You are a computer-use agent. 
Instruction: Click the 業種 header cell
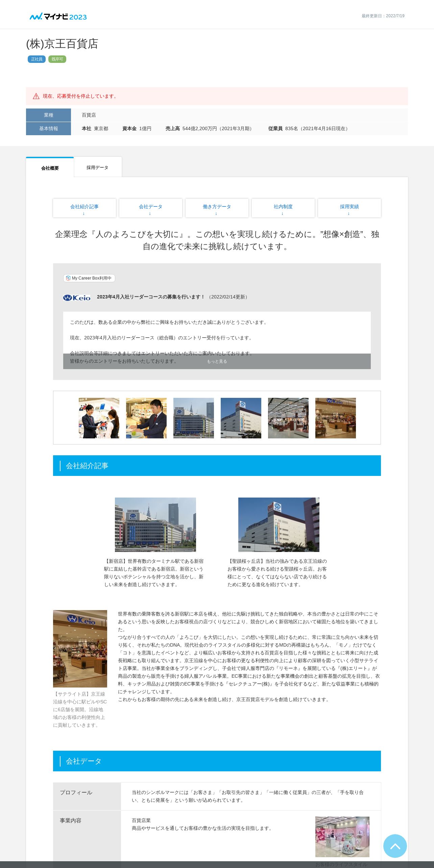click(x=48, y=115)
